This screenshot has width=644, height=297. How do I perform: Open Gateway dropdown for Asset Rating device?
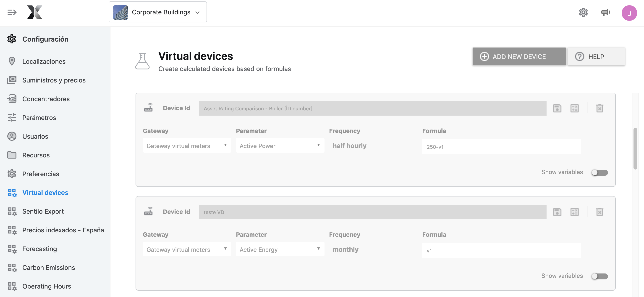(x=187, y=146)
